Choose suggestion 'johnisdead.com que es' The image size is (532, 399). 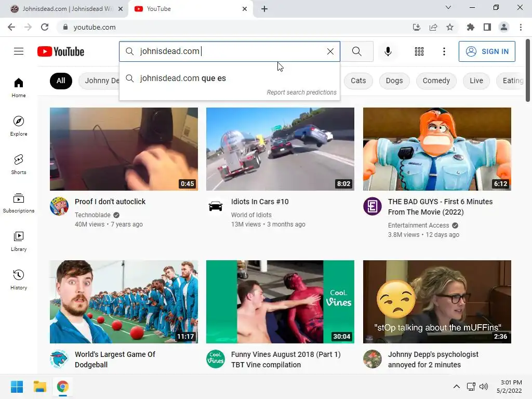pos(229,78)
